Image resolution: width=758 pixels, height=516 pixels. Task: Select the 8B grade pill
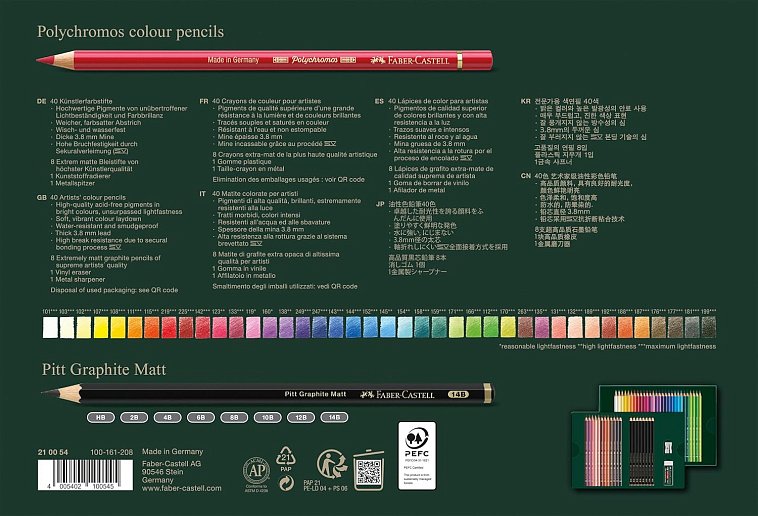pyautogui.click(x=234, y=417)
